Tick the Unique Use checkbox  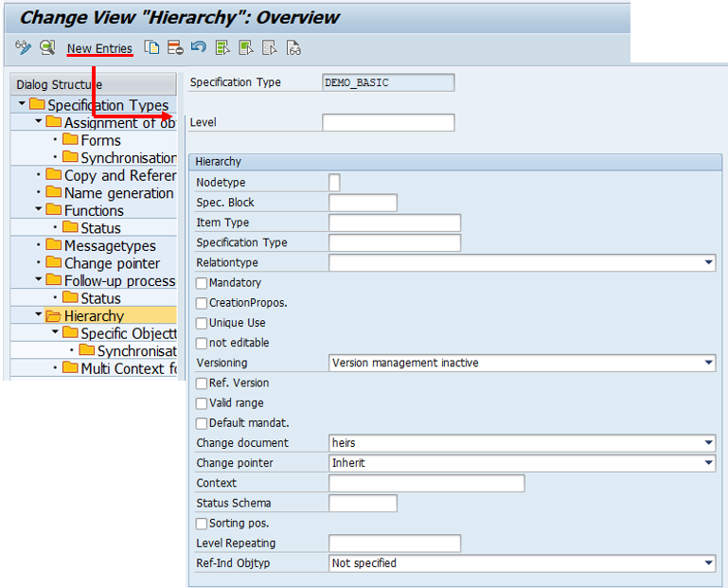202,323
